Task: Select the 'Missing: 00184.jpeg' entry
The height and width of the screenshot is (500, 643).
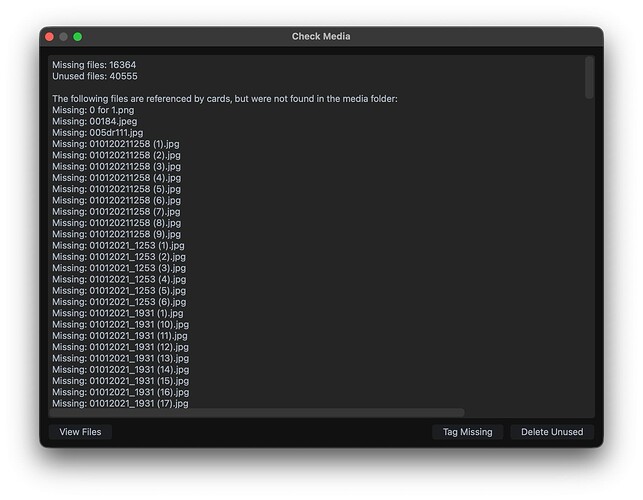Action: pyautogui.click(x=95, y=121)
